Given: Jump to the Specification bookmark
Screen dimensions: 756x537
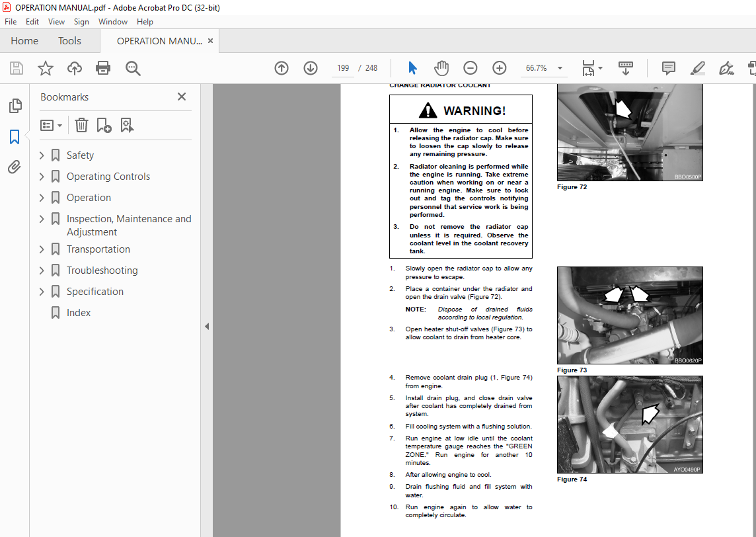Looking at the screenshot, I should pos(95,292).
